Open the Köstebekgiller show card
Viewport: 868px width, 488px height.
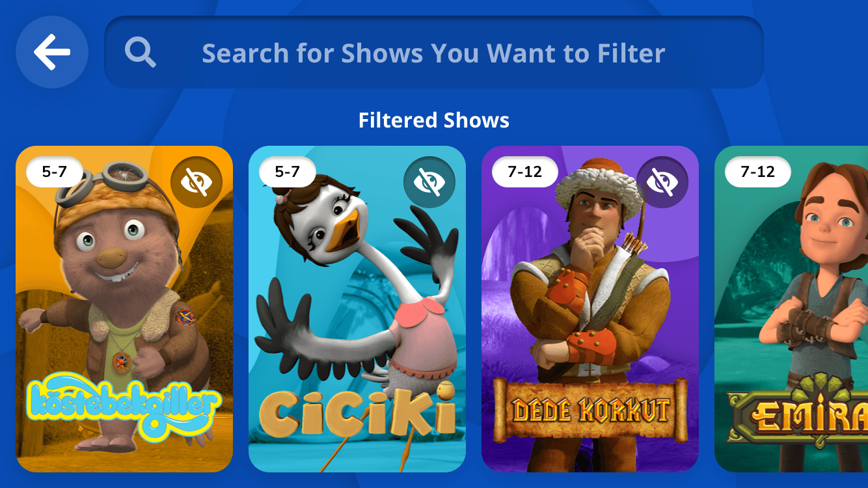pos(124,309)
